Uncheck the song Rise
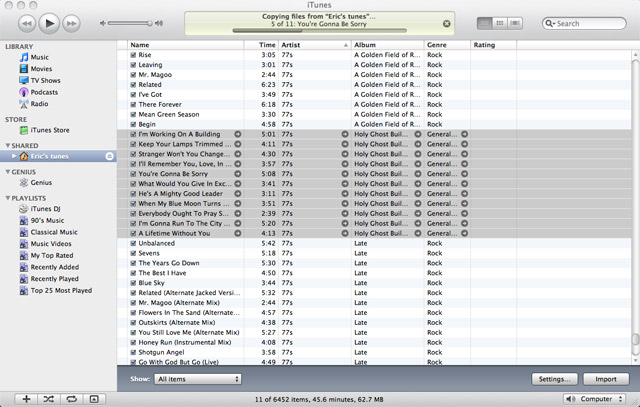 click(133, 55)
